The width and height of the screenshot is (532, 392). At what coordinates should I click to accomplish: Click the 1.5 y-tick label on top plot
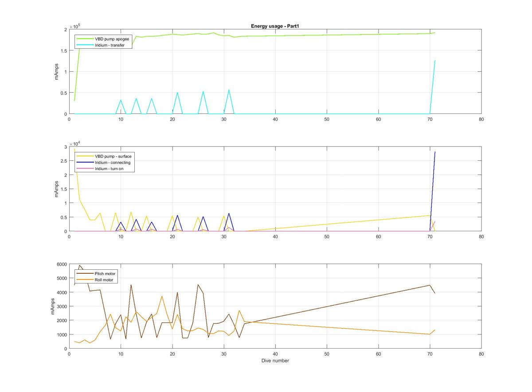click(x=63, y=51)
